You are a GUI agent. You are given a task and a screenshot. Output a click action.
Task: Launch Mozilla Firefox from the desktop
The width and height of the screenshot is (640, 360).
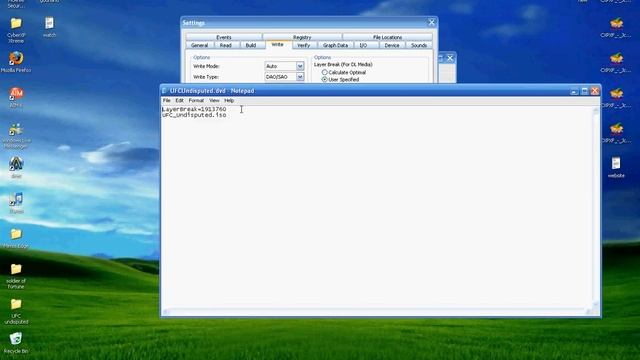(16, 62)
